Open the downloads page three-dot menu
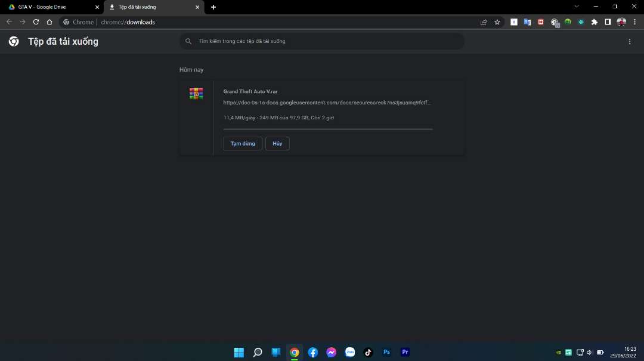The image size is (644, 361). pos(630,41)
